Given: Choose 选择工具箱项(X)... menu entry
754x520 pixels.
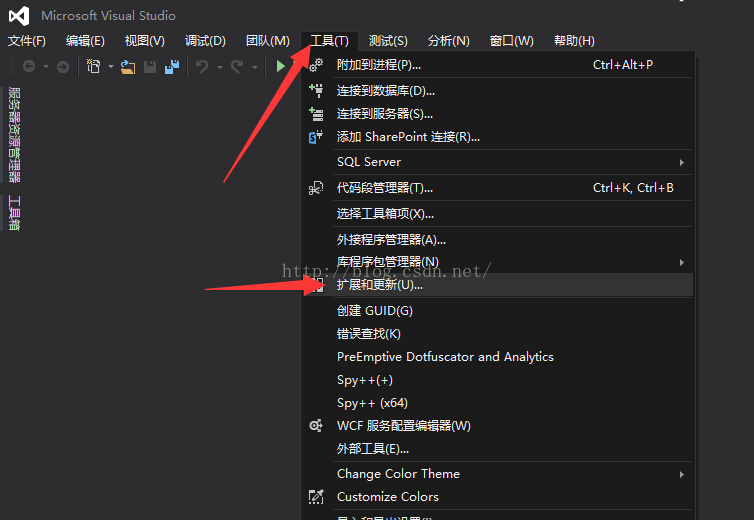Looking at the screenshot, I should coord(498,214).
